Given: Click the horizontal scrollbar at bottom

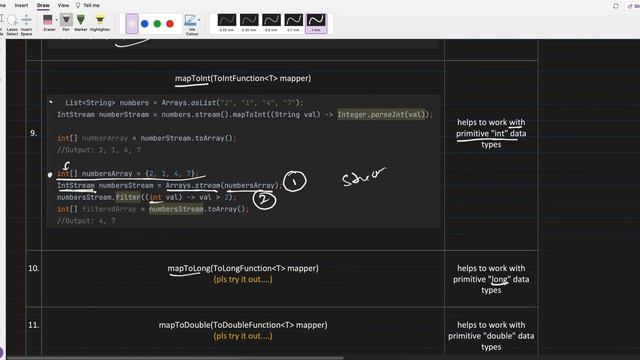Looking at the screenshot, I should [176, 358].
